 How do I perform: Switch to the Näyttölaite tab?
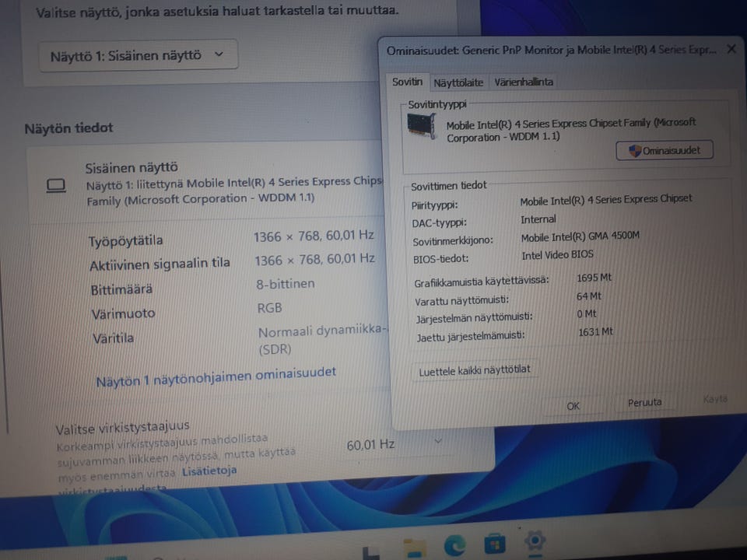point(458,82)
